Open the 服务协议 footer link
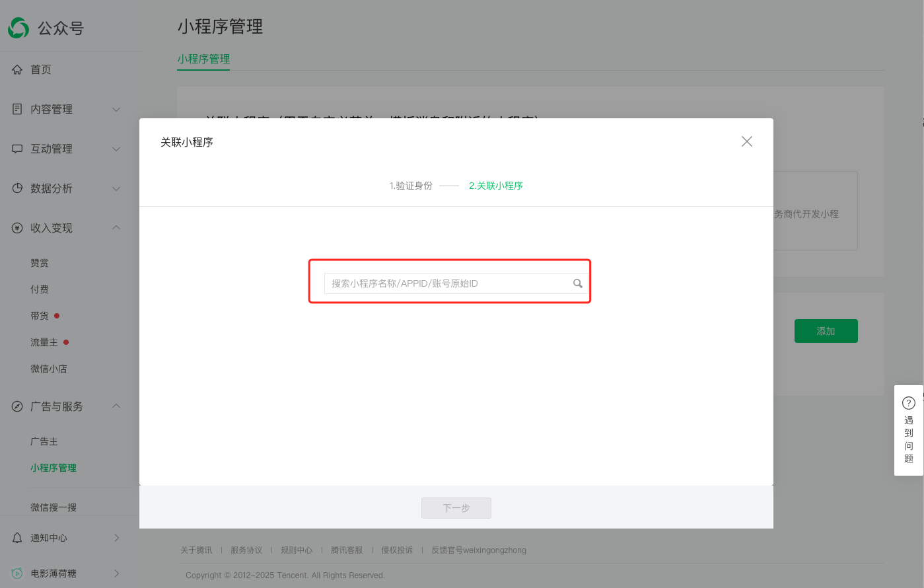 click(x=246, y=550)
